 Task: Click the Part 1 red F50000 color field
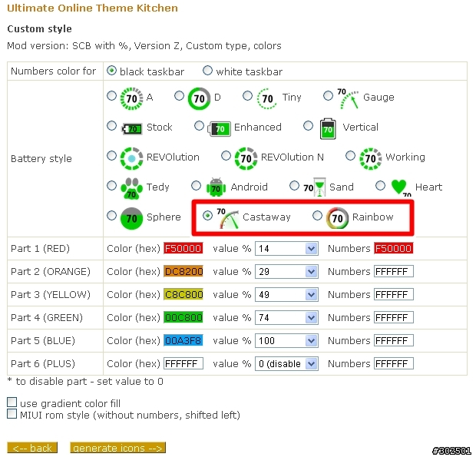pyautogui.click(x=183, y=248)
